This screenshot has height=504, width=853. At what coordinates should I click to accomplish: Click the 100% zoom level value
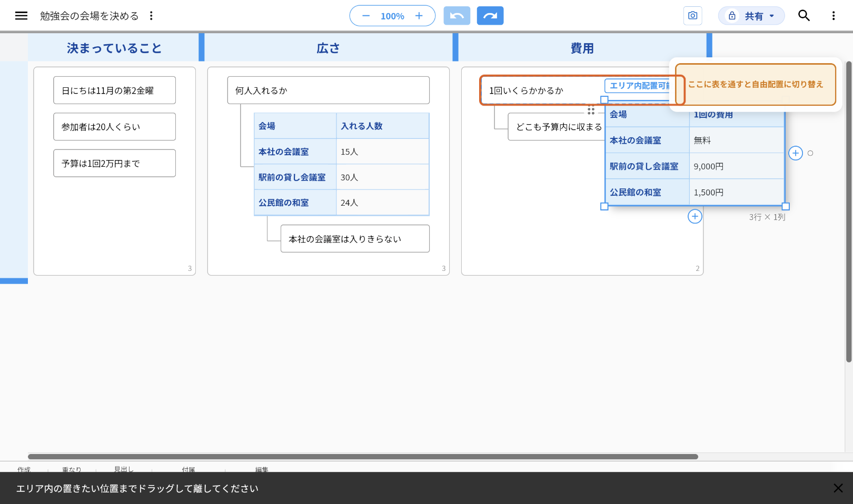pos(392,16)
